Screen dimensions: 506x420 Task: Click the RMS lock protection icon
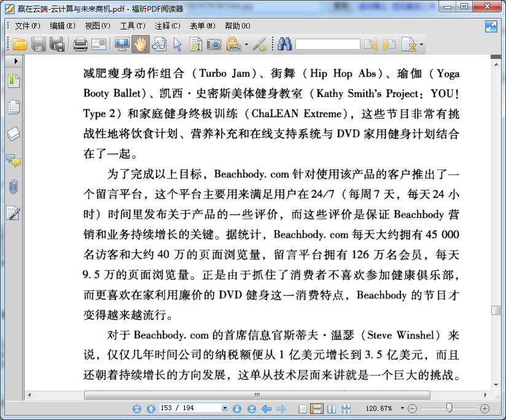(x=233, y=44)
